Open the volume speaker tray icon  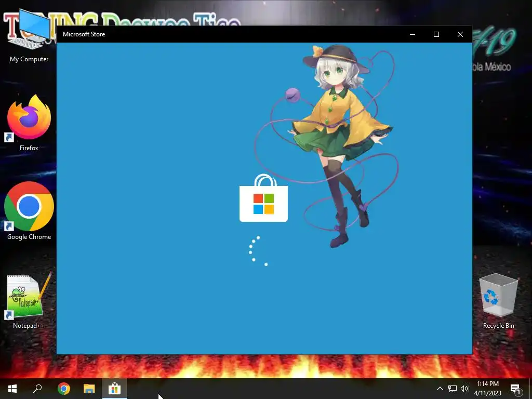point(464,389)
